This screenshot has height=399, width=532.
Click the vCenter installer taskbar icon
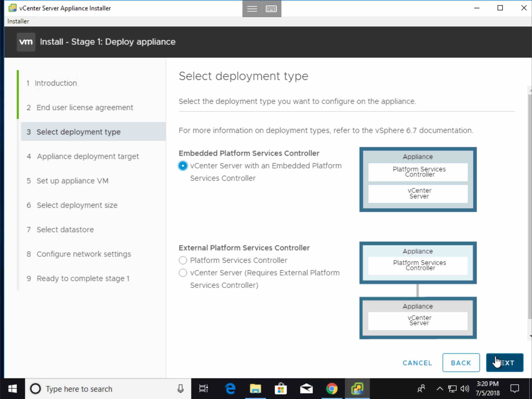pos(357,389)
